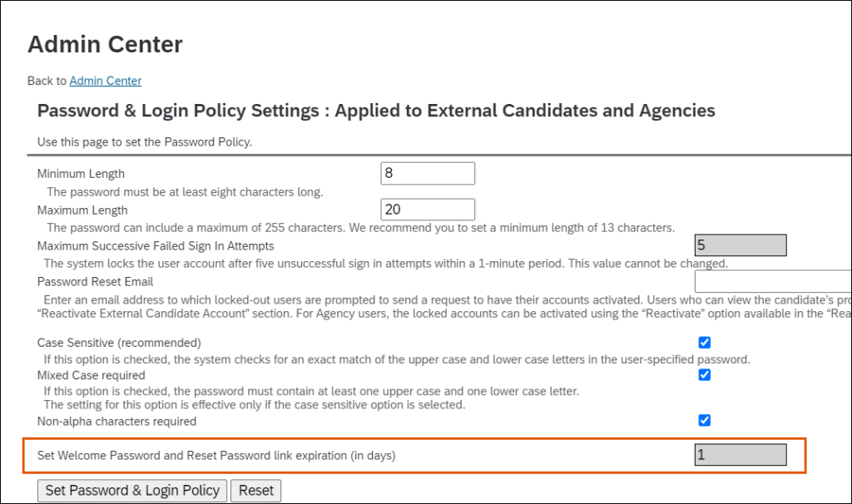Screen dimensions: 852x504
Task: Select the Maximum Successive Failed Sign In Attempts field
Action: (x=740, y=245)
